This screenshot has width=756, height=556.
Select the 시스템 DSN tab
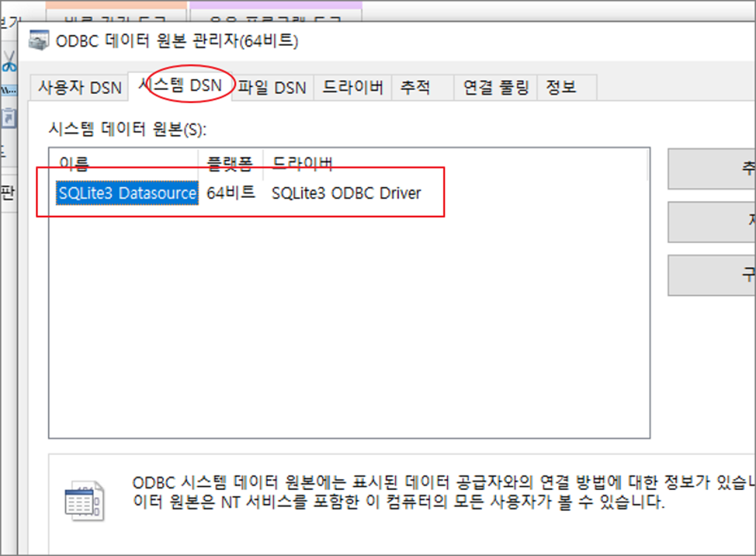point(180,85)
